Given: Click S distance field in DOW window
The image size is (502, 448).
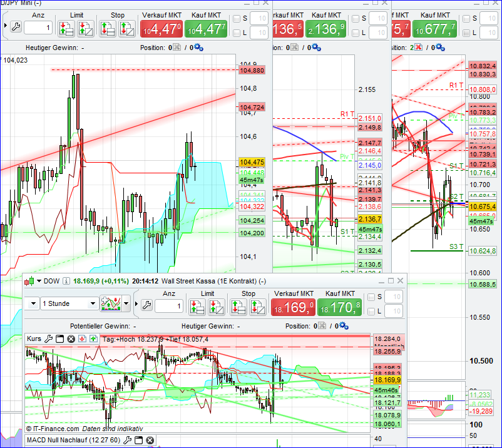Looking at the screenshot, I should pos(394,297).
